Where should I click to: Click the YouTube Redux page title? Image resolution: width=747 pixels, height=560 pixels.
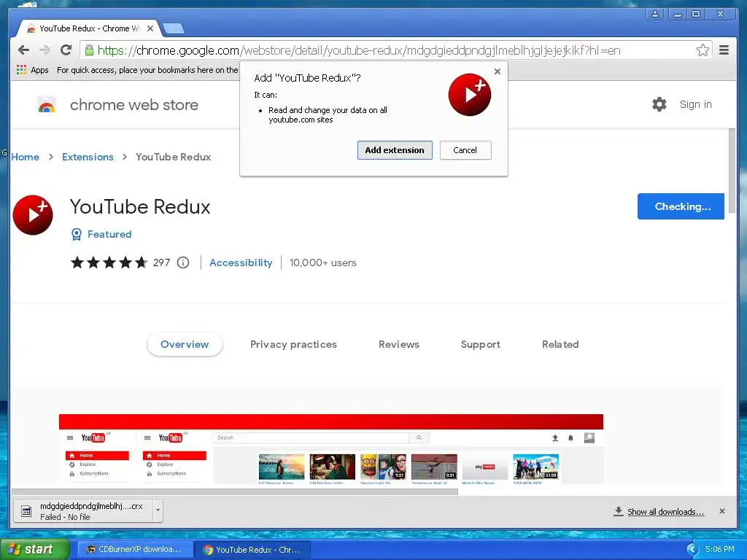[x=140, y=206]
